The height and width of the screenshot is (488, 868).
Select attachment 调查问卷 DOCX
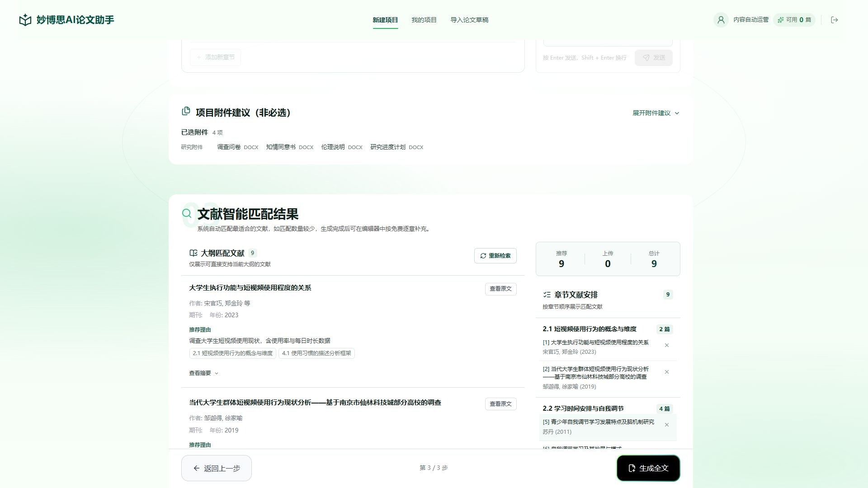point(238,147)
